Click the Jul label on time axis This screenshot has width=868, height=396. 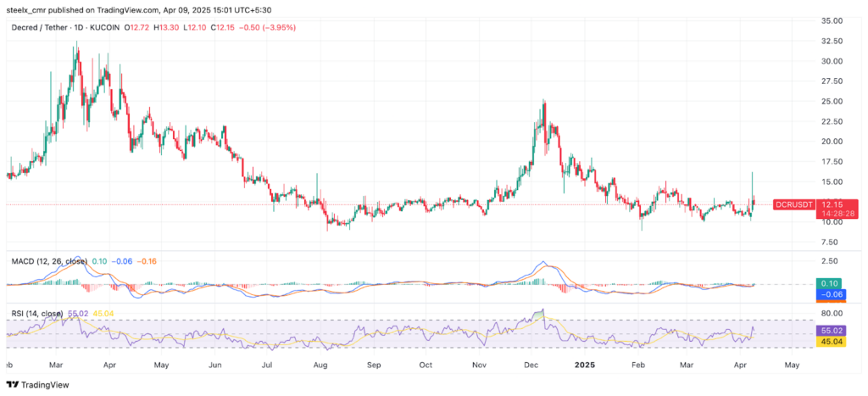point(267,365)
